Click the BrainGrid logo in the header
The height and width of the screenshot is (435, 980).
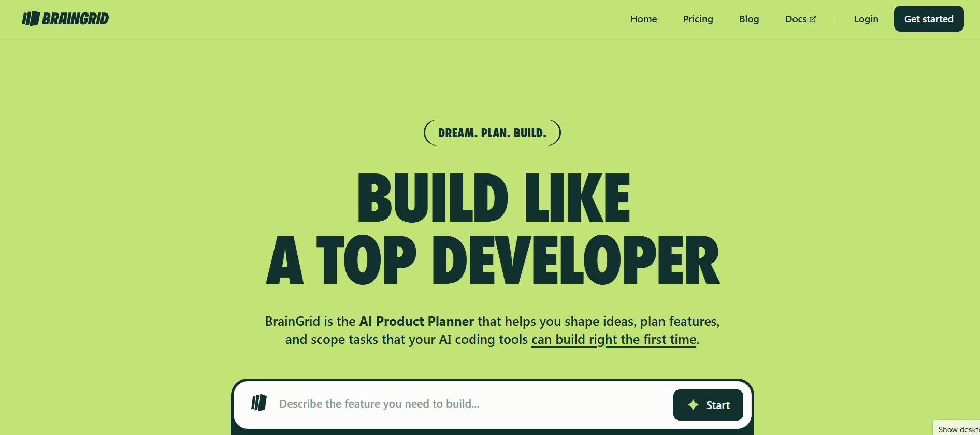click(x=65, y=19)
